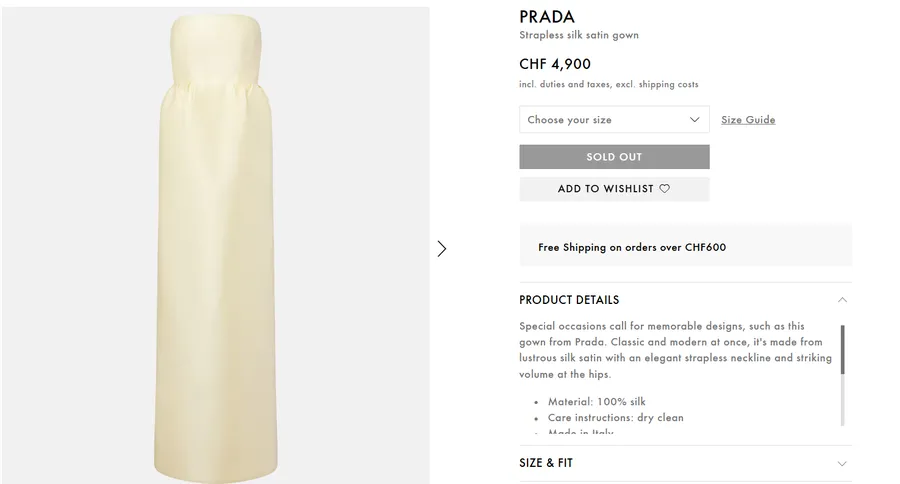This screenshot has width=900, height=484.
Task: Click the product details scrollbar
Action: (843, 350)
